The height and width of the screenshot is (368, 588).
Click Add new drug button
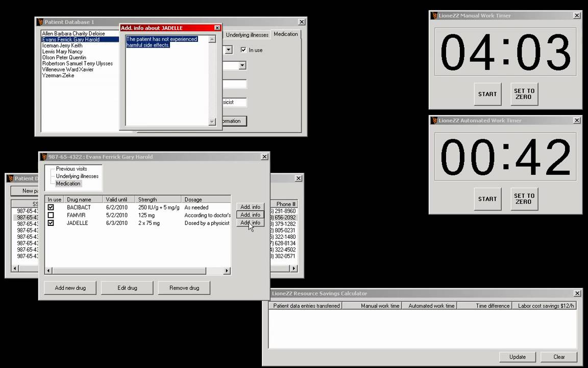click(x=70, y=288)
